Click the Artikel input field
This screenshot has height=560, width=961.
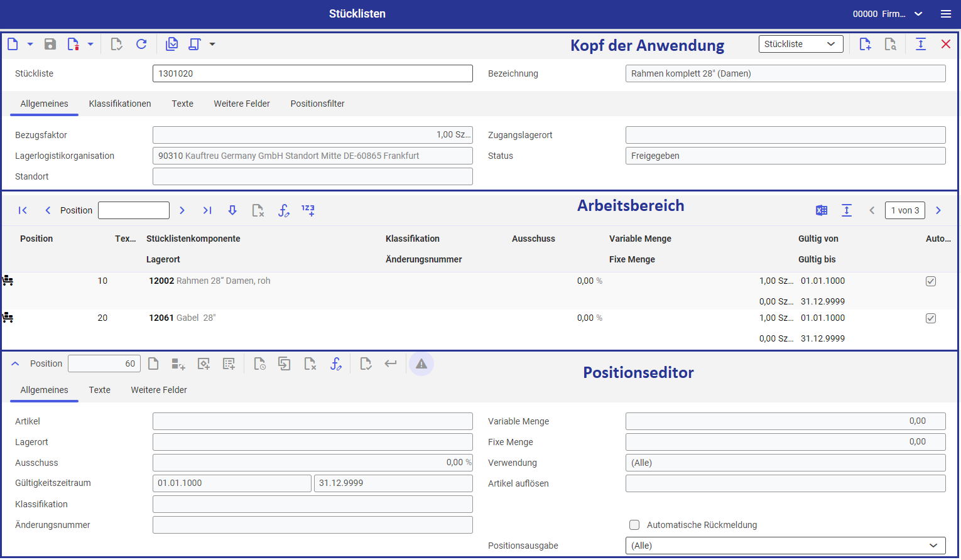(x=313, y=421)
